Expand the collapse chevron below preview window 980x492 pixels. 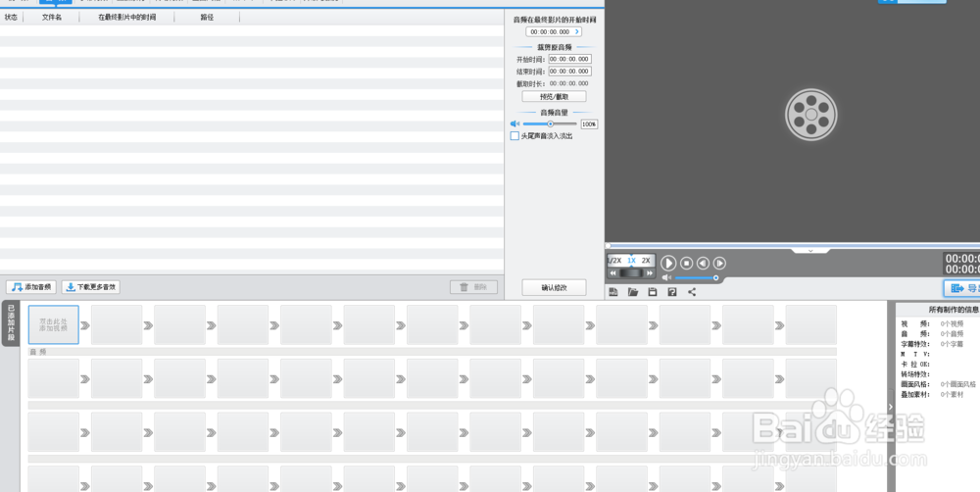[810, 251]
